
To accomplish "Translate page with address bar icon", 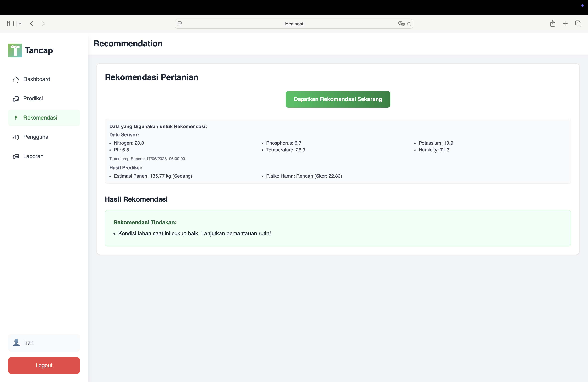I will [401, 24].
